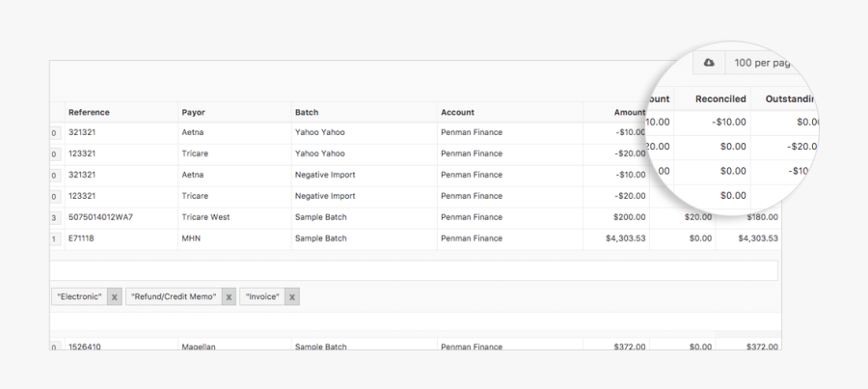
Task: Click the cloud download icon
Action: pos(709,63)
